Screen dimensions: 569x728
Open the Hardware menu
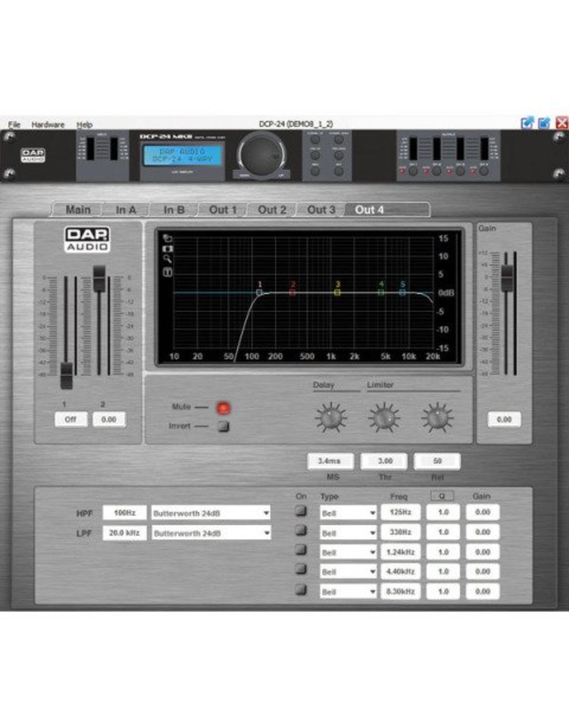[48, 124]
